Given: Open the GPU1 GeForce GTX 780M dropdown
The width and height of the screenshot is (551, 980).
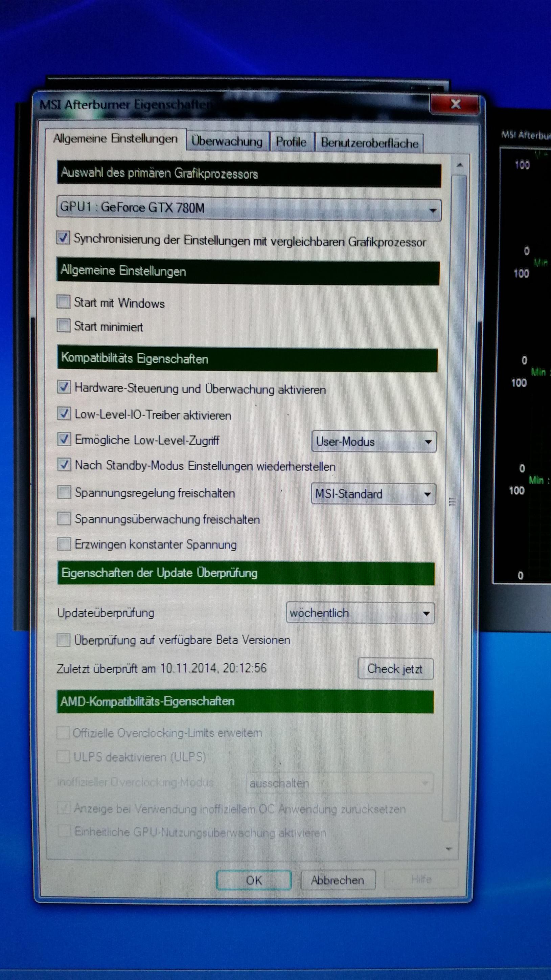Looking at the screenshot, I should click(249, 208).
